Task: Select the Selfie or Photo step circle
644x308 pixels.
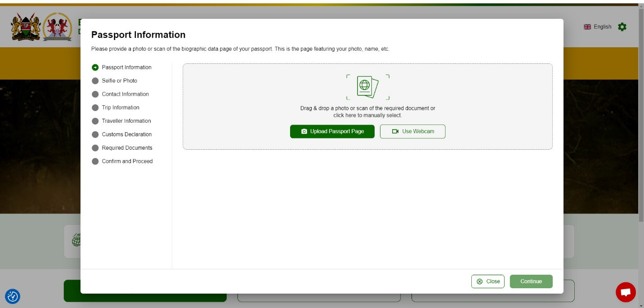Action: click(95, 81)
